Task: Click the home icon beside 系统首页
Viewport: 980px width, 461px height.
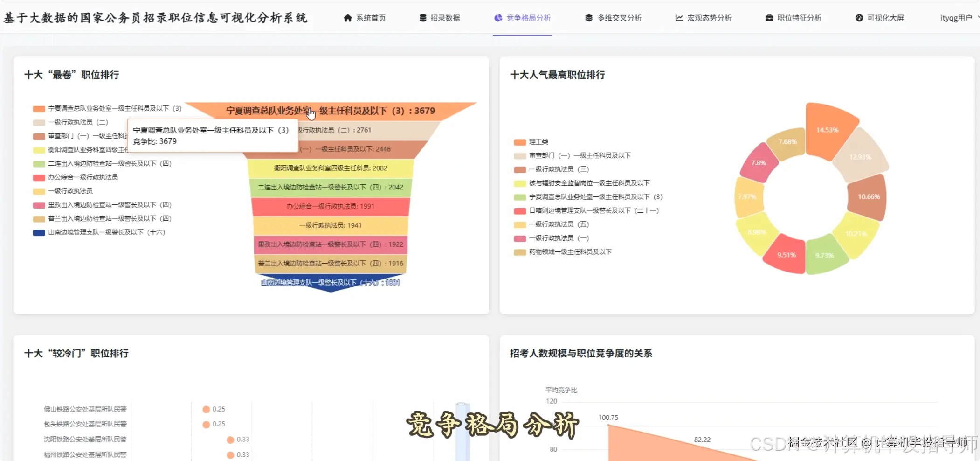Action: (x=347, y=18)
